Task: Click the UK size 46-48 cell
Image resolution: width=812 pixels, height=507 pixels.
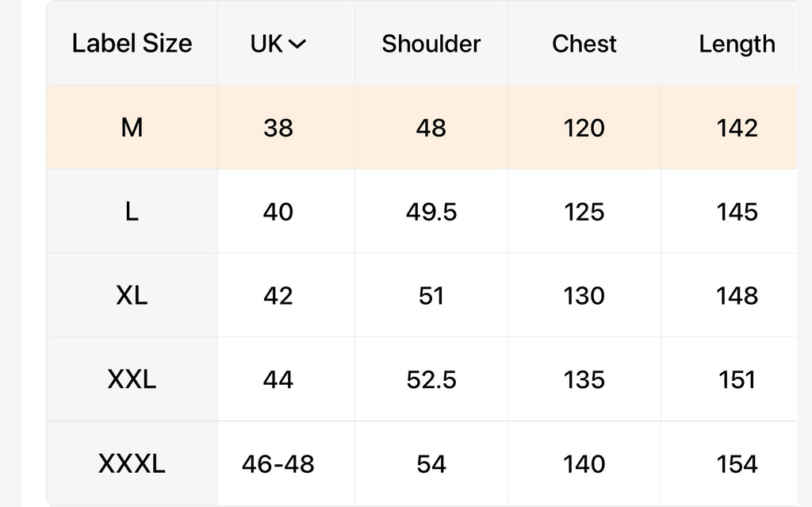Action: tap(278, 463)
